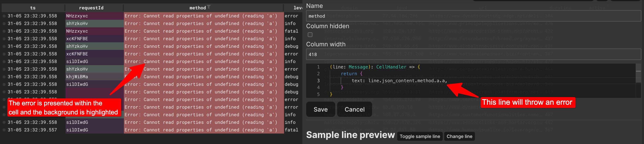Focus the Name input containing method
Screen dimensions: 644x144
[472, 16]
